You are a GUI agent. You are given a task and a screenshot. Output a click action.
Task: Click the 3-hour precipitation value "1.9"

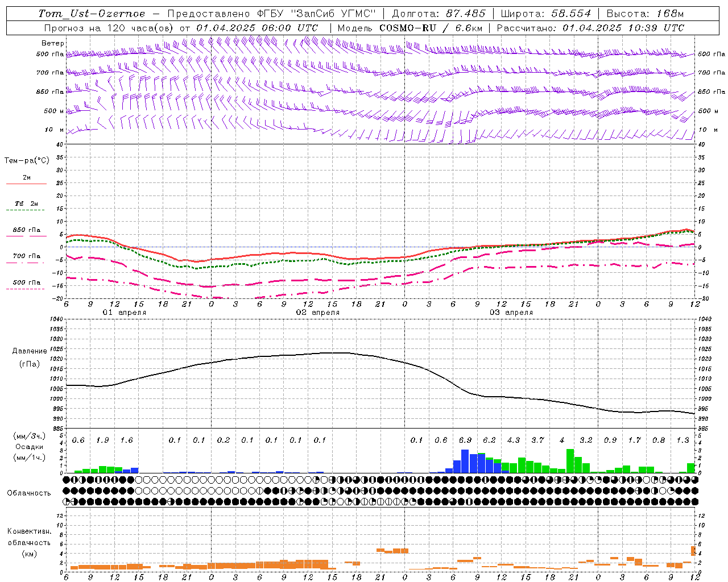pyautogui.click(x=102, y=440)
